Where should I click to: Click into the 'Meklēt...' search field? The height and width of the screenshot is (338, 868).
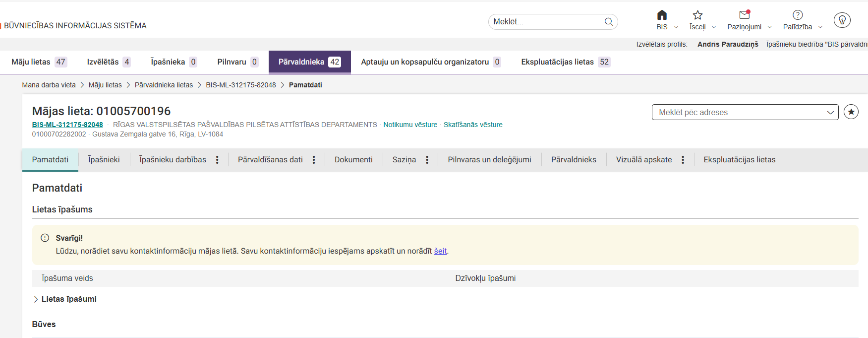[x=545, y=22]
